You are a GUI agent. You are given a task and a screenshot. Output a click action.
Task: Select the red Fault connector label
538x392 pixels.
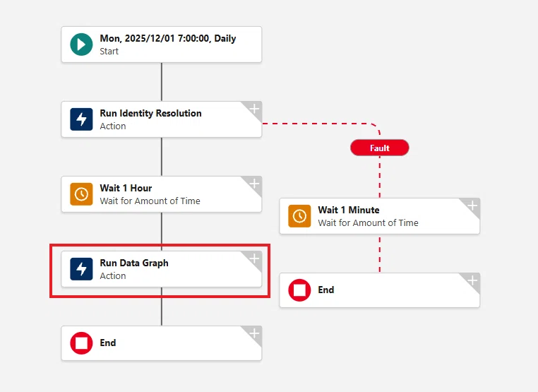[x=379, y=148]
